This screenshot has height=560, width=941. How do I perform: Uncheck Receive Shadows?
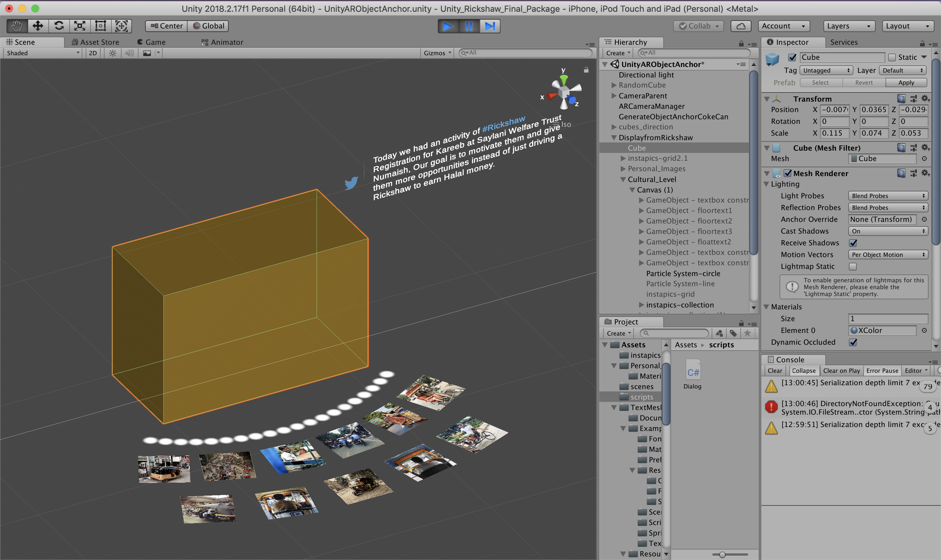click(x=853, y=243)
